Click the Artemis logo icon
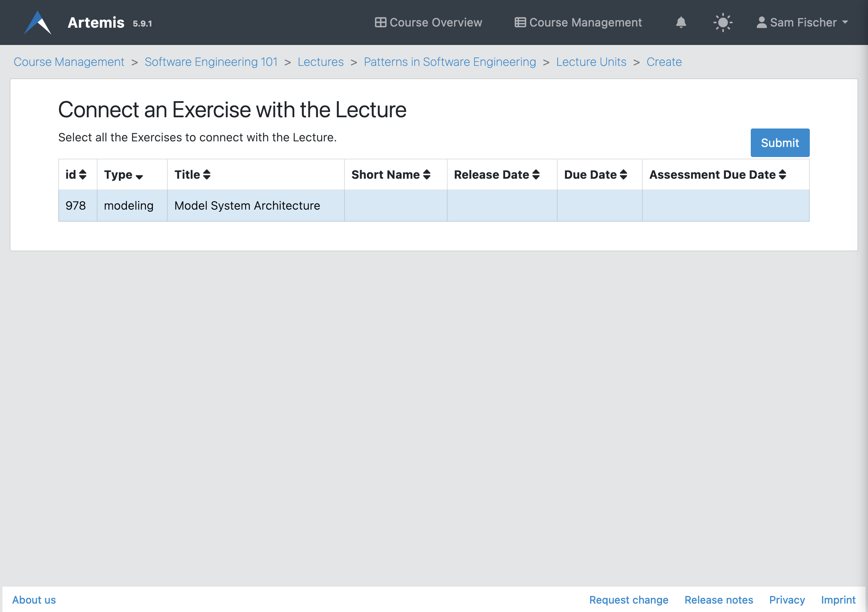The width and height of the screenshot is (868, 612). (x=38, y=22)
